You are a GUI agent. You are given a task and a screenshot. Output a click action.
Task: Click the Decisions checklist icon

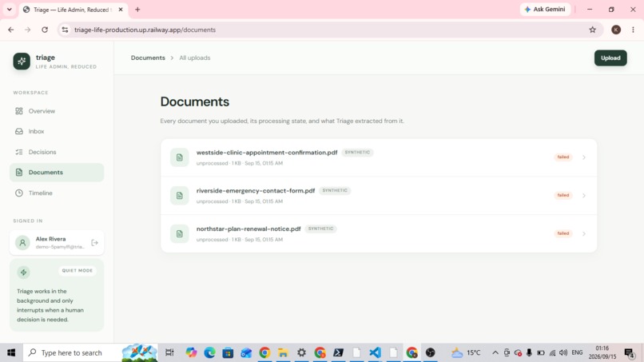pos(19,152)
